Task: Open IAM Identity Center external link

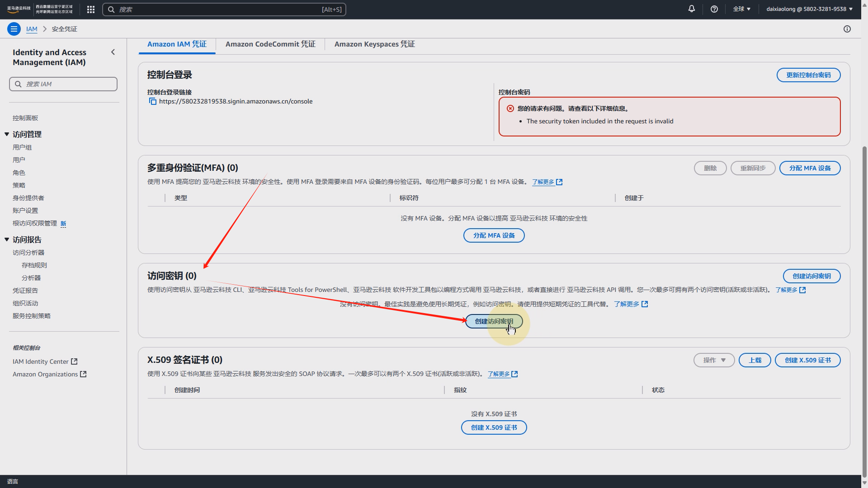Action: [45, 361]
